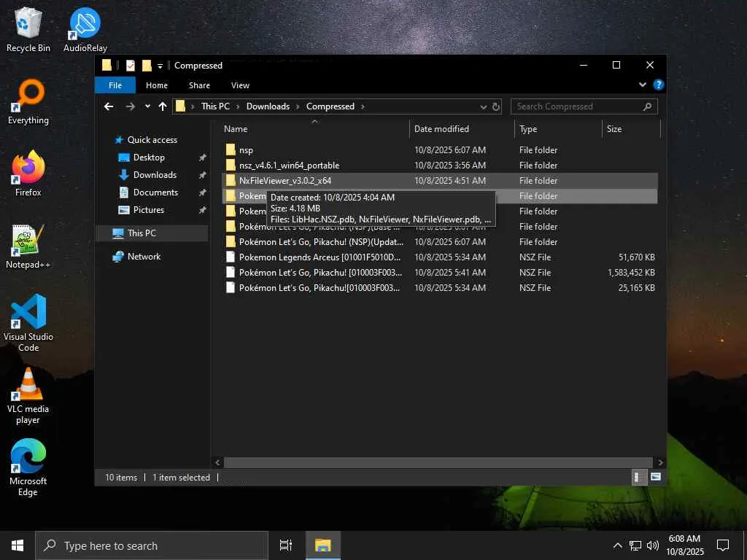
Task: Select the nsp folder
Action: pyautogui.click(x=440, y=150)
